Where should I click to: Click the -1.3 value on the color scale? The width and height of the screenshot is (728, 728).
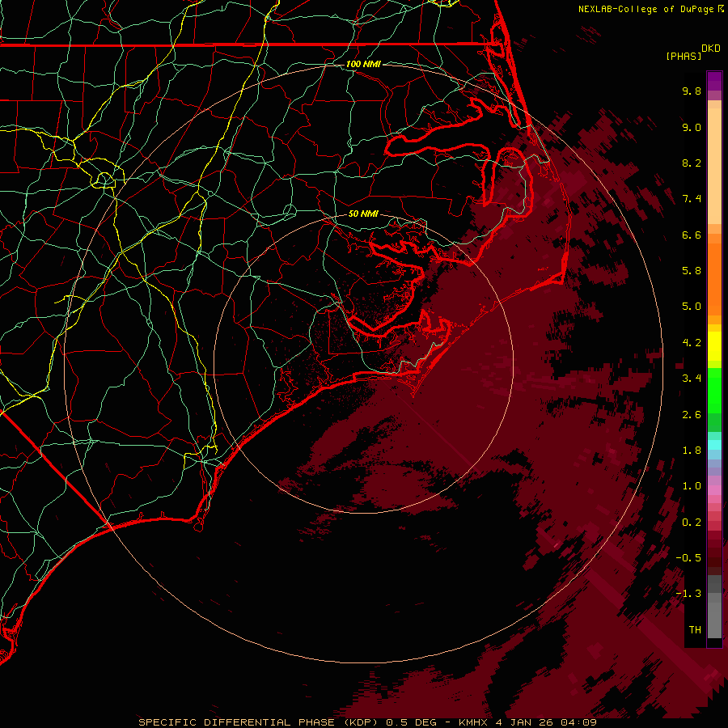tap(688, 594)
